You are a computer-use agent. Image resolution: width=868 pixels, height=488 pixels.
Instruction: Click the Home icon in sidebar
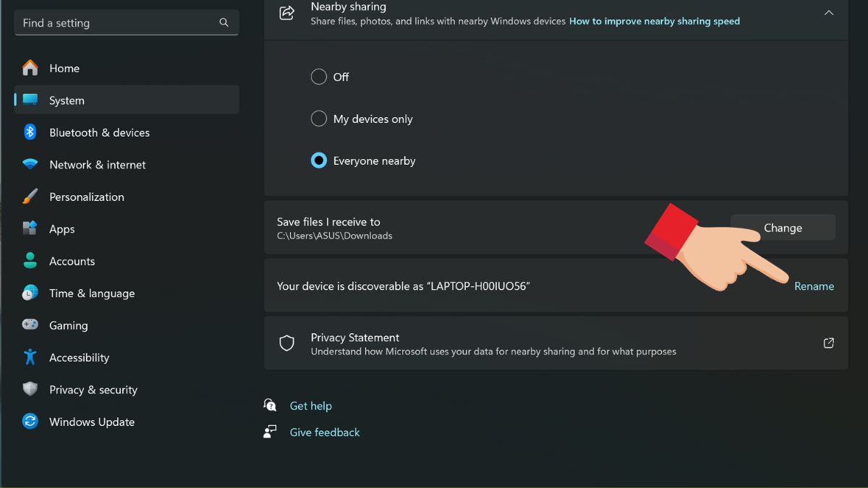(x=30, y=68)
